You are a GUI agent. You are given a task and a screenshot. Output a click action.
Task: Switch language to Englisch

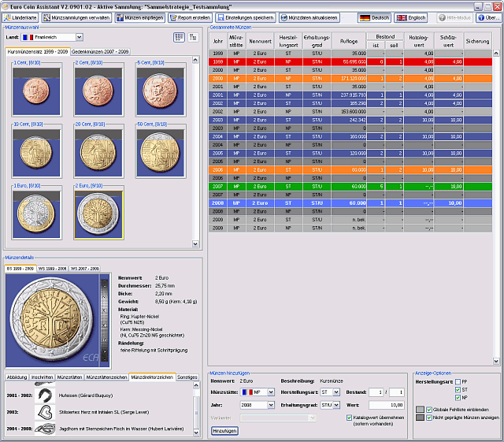tap(411, 17)
